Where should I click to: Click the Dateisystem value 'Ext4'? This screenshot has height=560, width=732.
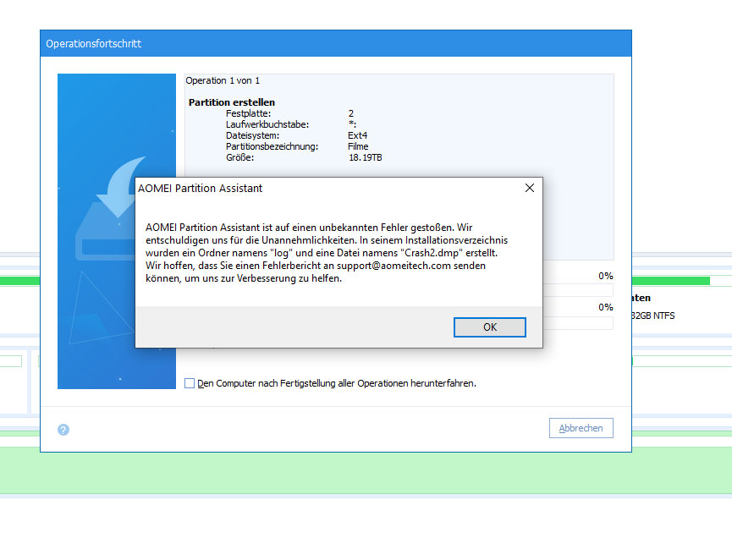click(x=358, y=135)
